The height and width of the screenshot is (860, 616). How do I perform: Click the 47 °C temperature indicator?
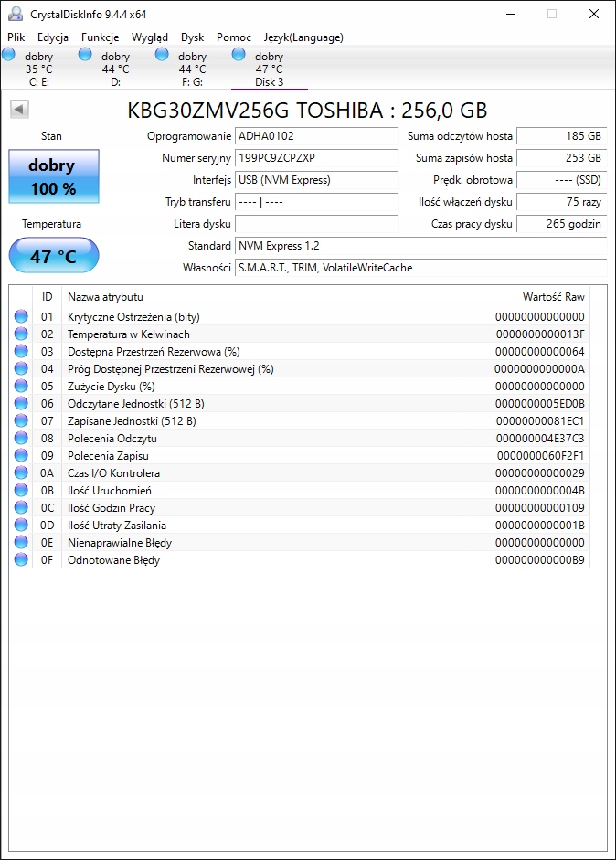pos(53,256)
